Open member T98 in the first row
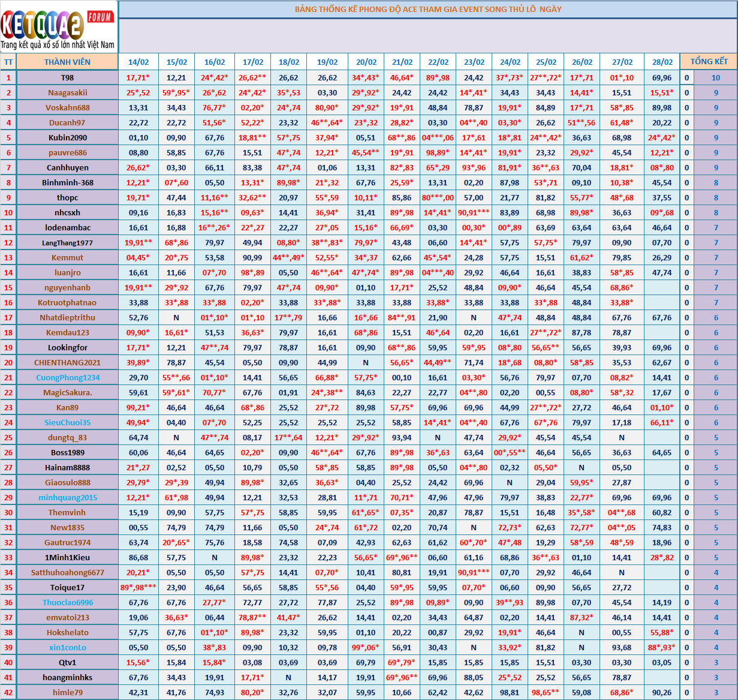738x700 pixels. point(67,77)
